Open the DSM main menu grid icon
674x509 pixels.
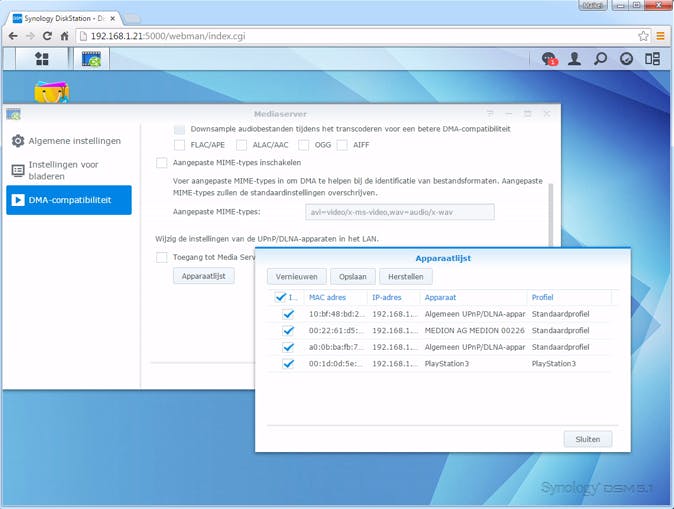[41, 59]
